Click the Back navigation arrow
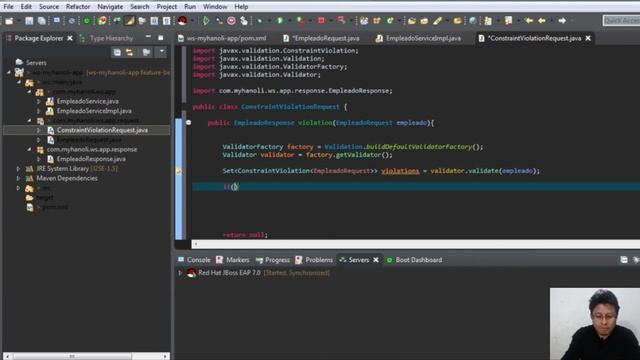 pos(542,20)
